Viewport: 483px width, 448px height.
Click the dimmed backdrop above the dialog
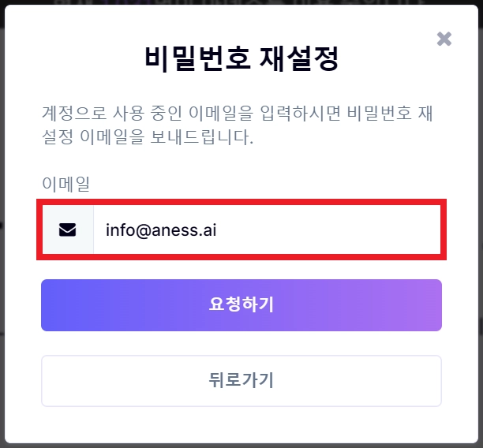pos(237,2)
